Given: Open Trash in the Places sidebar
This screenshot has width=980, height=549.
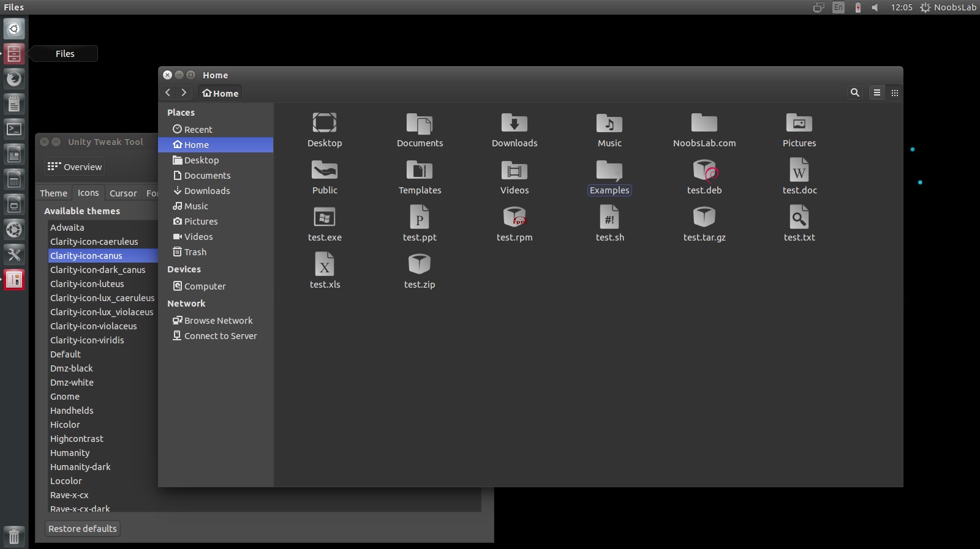Looking at the screenshot, I should 195,252.
